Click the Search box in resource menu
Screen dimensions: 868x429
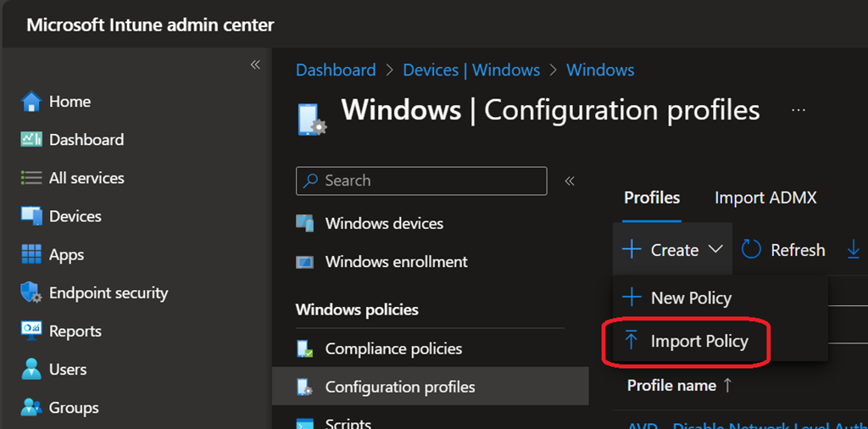click(x=421, y=181)
